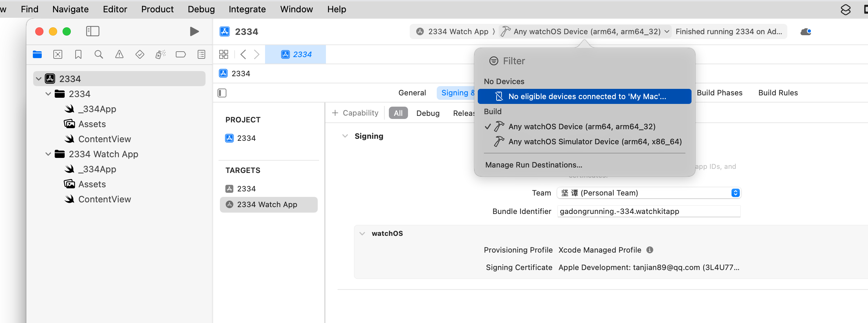Select No eligible devices connected entry
Screen dimensions: 868x323
pos(584,96)
